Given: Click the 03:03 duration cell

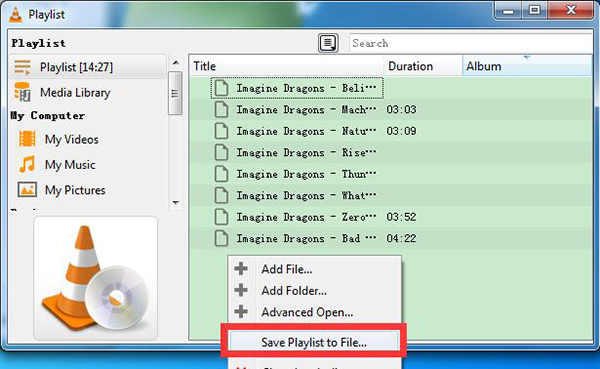Looking at the screenshot, I should pos(401,109).
